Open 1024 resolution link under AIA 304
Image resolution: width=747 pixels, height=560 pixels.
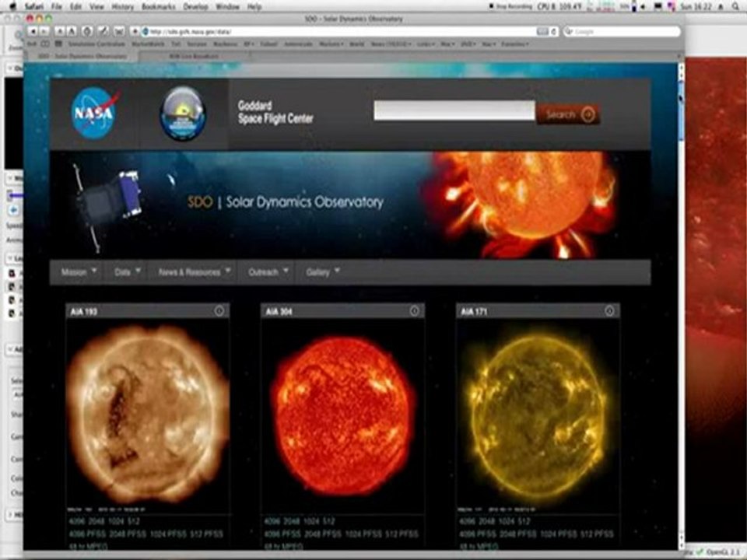pyautogui.click(x=310, y=521)
